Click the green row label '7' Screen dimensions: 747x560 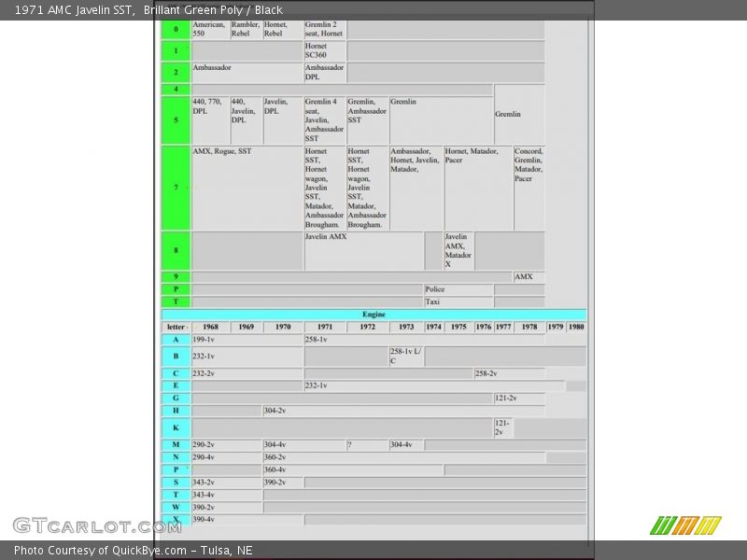point(176,189)
